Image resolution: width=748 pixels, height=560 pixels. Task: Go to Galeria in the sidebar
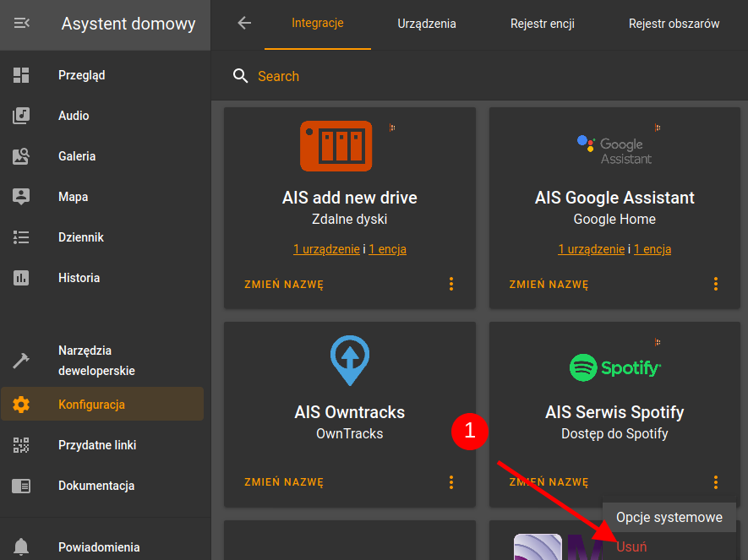coord(102,156)
